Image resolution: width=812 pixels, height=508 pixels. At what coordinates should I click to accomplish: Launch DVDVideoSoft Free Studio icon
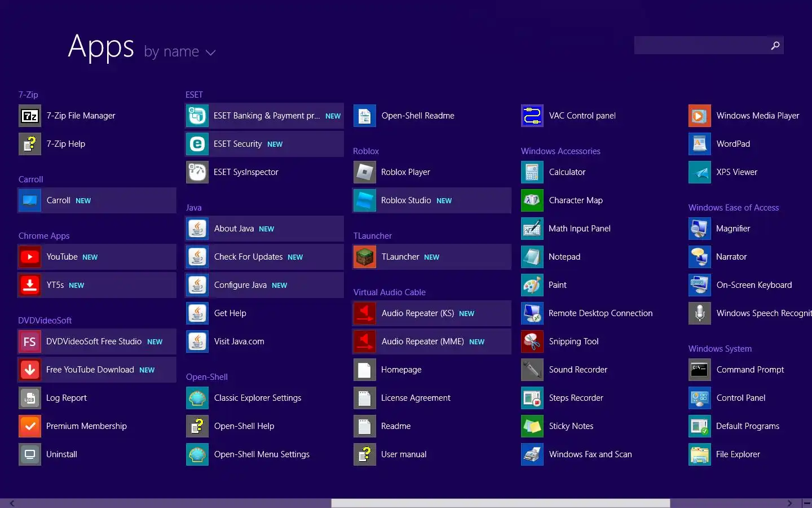[30, 341]
